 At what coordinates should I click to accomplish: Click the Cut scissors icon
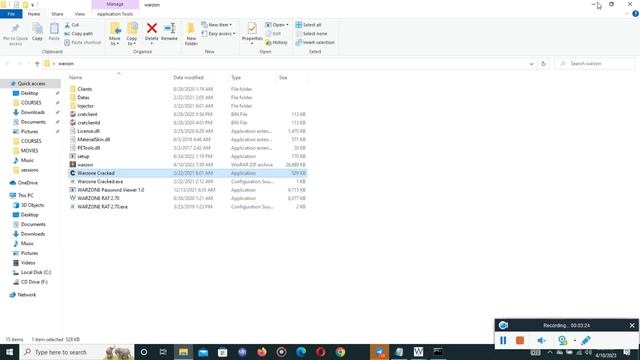pos(67,25)
